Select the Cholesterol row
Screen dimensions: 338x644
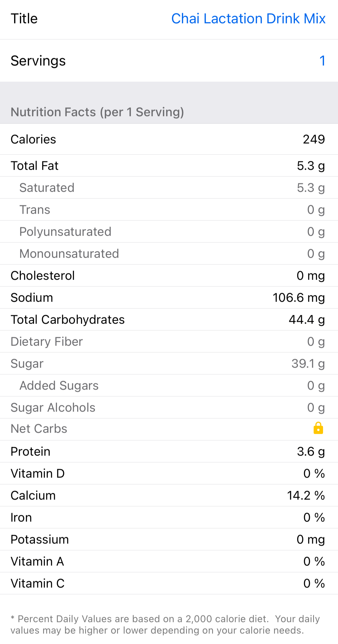pyautogui.click(x=169, y=276)
